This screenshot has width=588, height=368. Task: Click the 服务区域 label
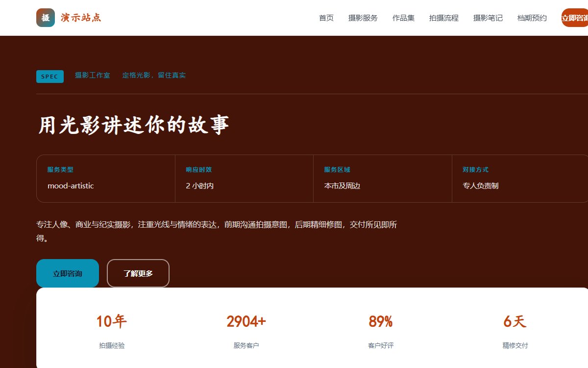(x=337, y=170)
